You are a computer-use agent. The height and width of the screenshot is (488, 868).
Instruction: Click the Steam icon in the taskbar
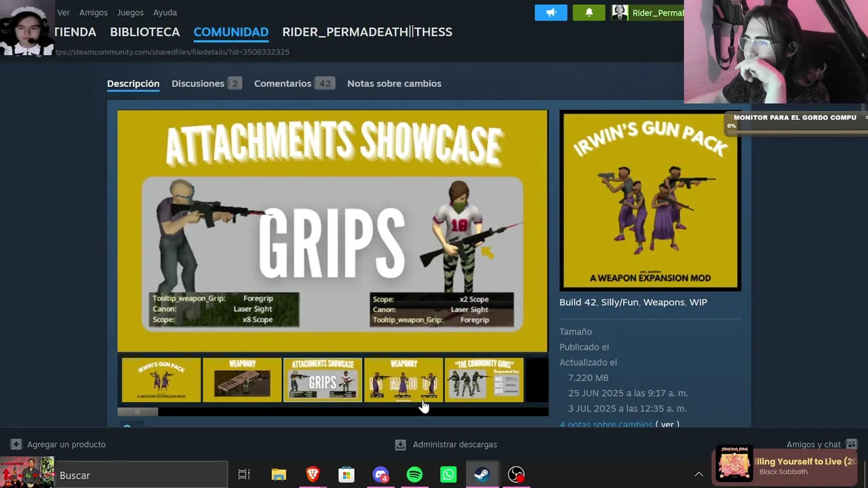pyautogui.click(x=482, y=475)
